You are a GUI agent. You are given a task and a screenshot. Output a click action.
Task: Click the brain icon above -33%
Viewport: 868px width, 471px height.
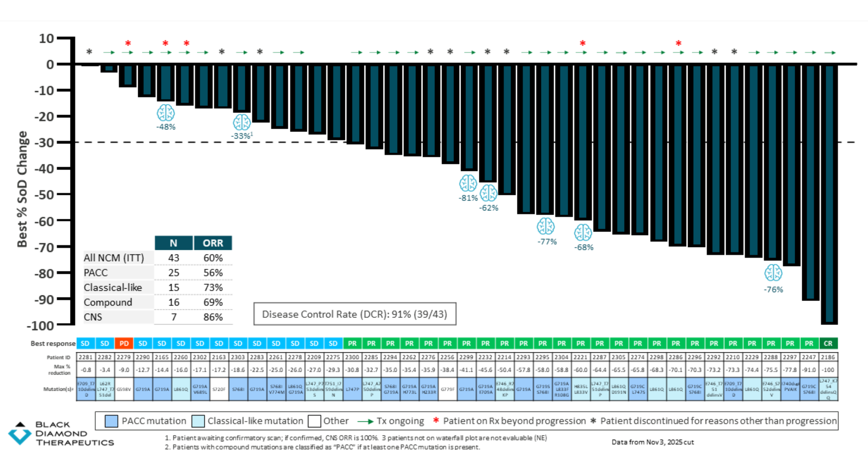[242, 123]
